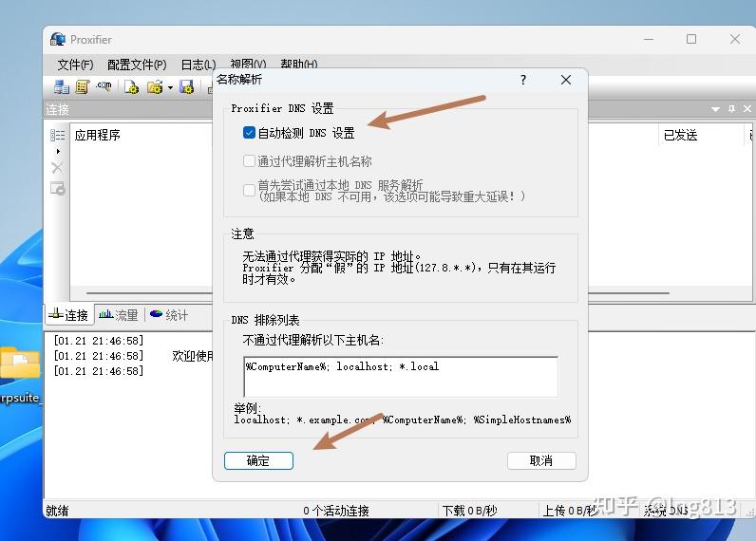
Task: Close the 名称解析 dialog
Action: point(566,80)
